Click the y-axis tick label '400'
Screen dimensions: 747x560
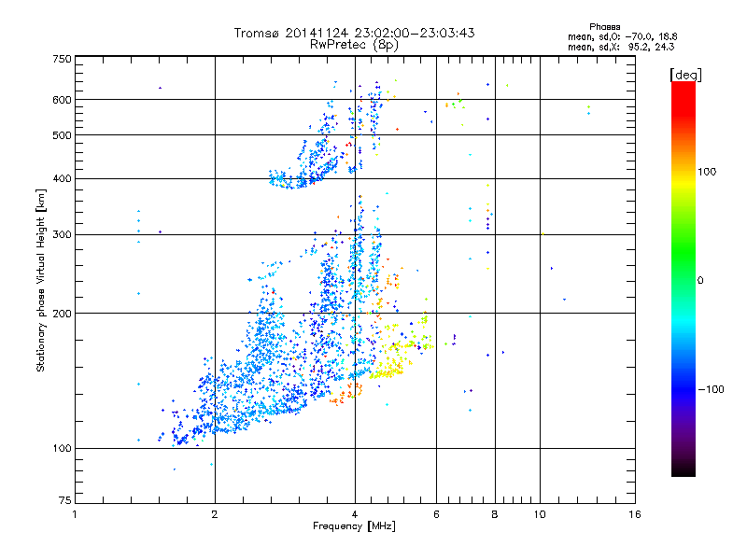click(63, 179)
